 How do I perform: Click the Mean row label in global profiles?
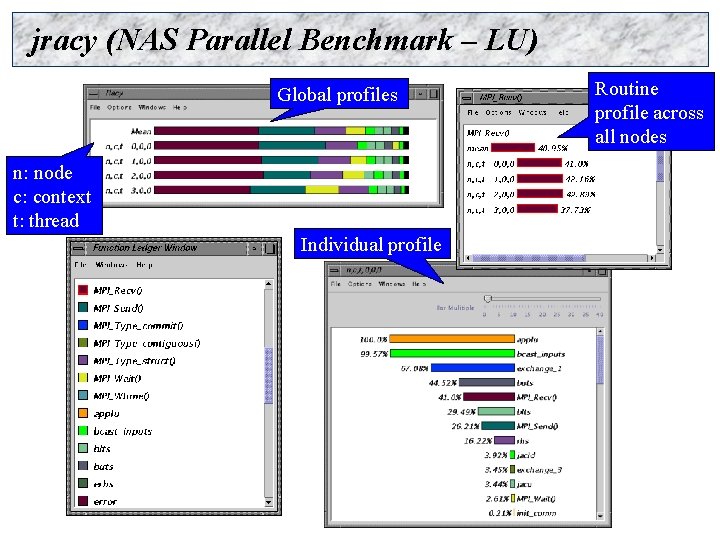coord(141,131)
